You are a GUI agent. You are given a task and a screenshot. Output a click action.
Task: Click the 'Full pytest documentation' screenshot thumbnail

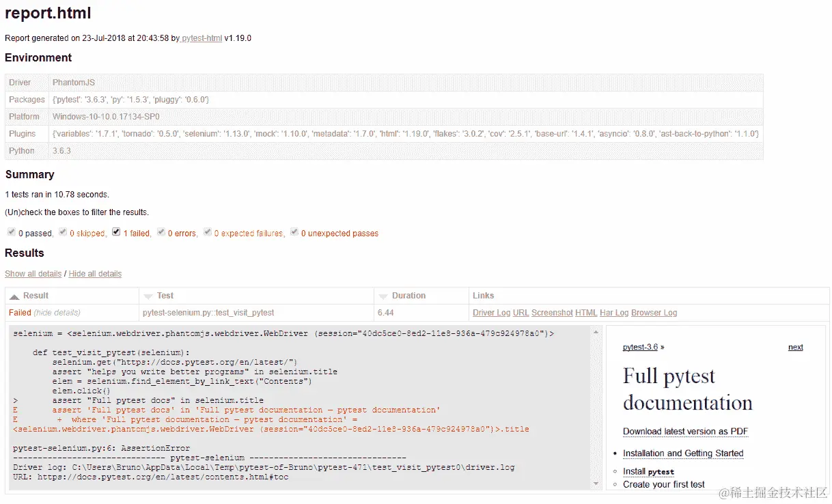click(x=715, y=408)
